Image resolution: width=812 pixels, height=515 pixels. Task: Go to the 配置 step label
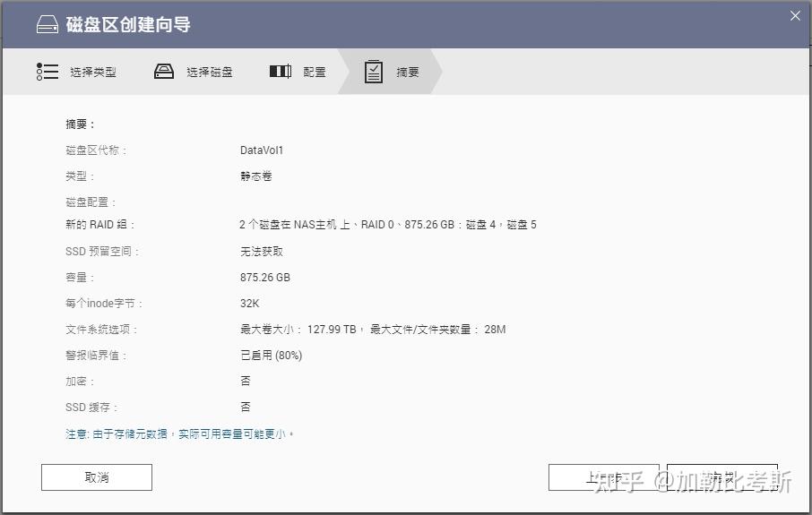[x=315, y=72]
